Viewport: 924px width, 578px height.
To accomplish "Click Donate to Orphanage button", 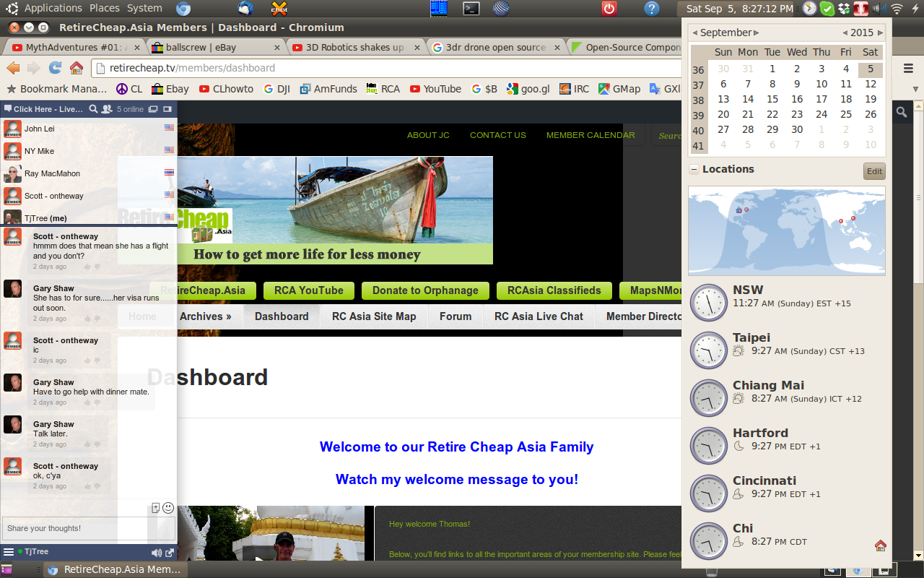I will click(x=425, y=290).
